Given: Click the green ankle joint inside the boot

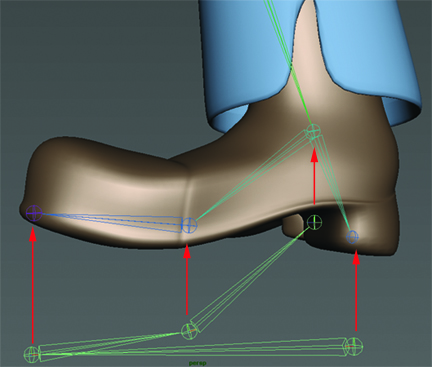Looking at the screenshot, I should pos(313,130).
